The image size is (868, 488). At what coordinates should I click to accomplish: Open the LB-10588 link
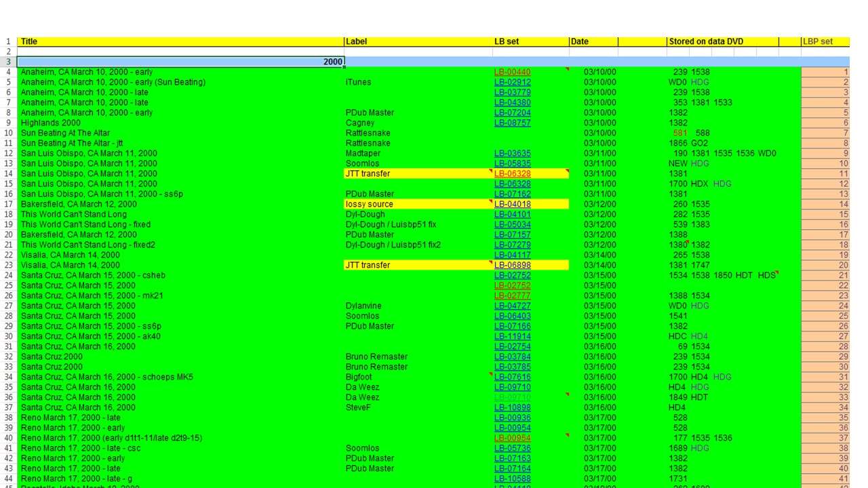[512, 479]
